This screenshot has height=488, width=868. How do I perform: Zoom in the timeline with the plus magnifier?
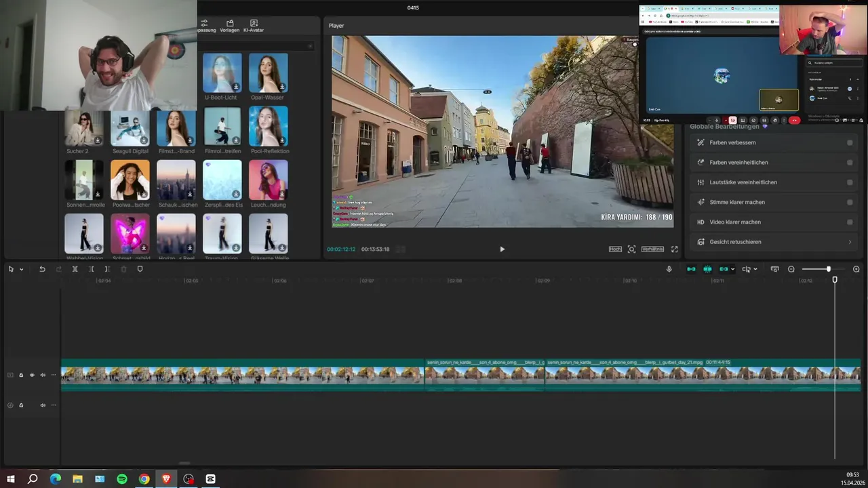tap(856, 269)
